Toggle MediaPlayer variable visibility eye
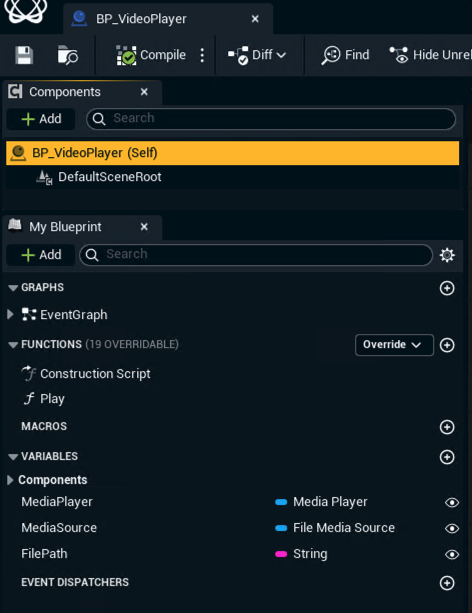The height and width of the screenshot is (613, 472). pyautogui.click(x=452, y=502)
